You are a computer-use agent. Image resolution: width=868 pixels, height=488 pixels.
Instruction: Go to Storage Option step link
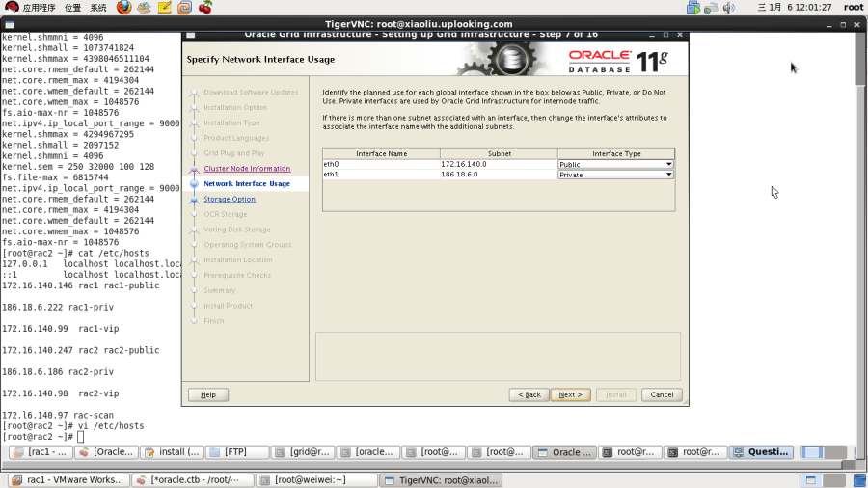(x=230, y=199)
